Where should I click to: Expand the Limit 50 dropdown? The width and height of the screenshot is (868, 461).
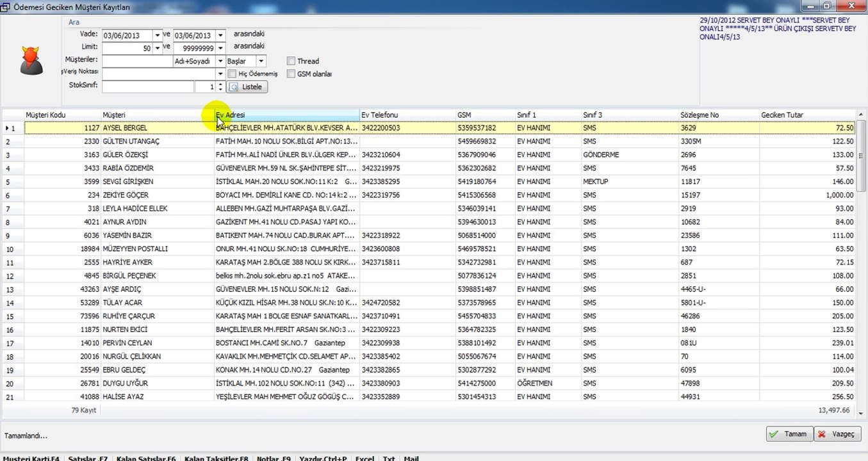pyautogui.click(x=158, y=48)
